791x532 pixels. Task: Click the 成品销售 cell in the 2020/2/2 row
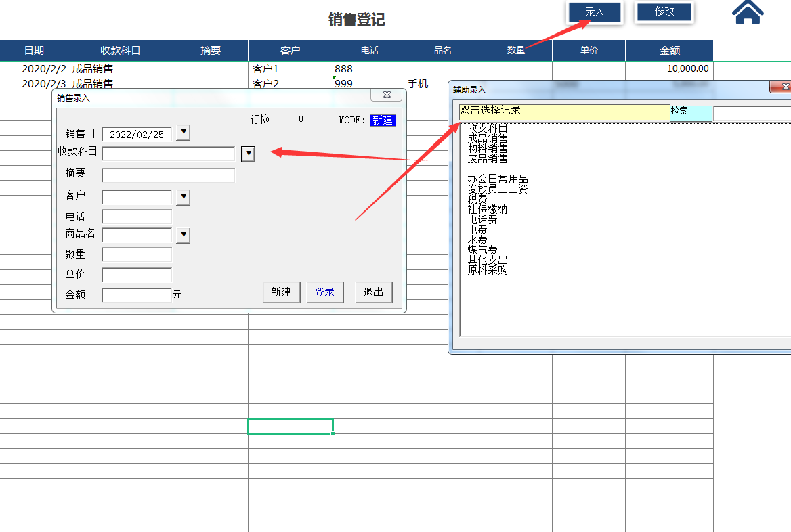point(121,68)
